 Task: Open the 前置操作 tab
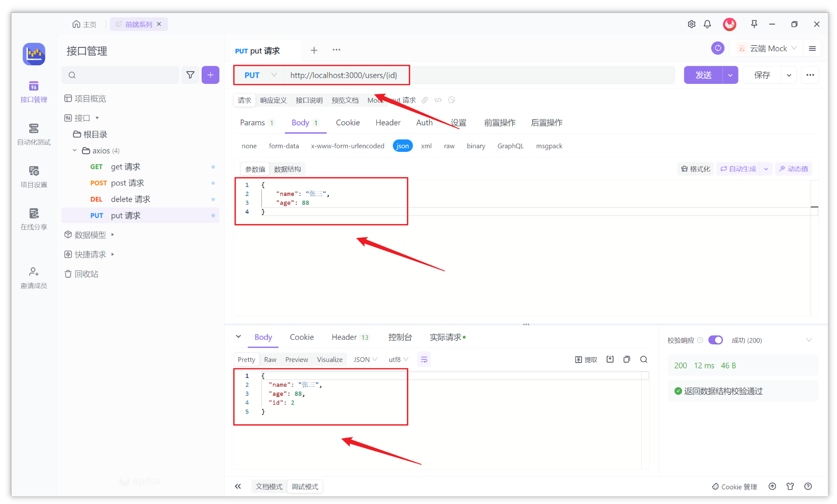click(x=499, y=123)
